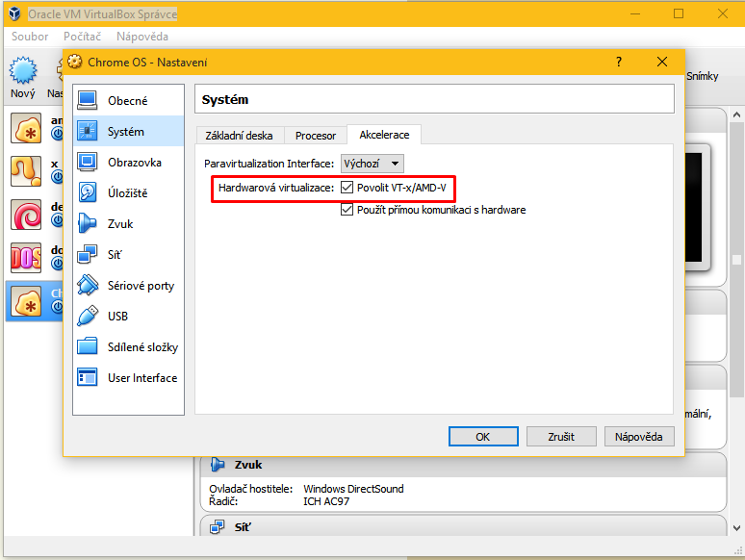Image resolution: width=745 pixels, height=560 pixels.
Task: Click the Nápověda button in dialog
Action: [x=639, y=437]
